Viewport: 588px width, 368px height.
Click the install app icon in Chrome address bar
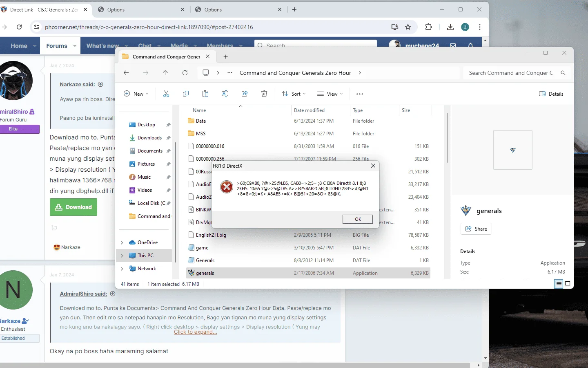[395, 27]
